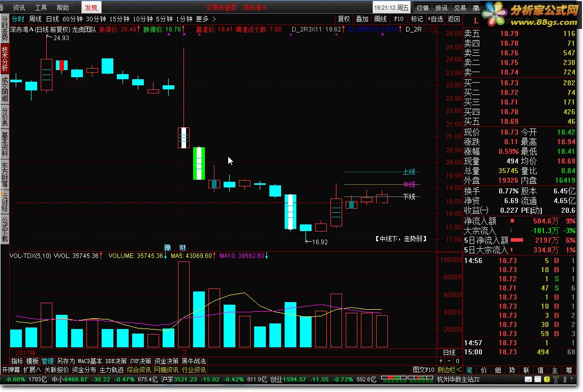583x392 pixels.
Task: Zoom out chart with the − button
Action: [x=449, y=361]
